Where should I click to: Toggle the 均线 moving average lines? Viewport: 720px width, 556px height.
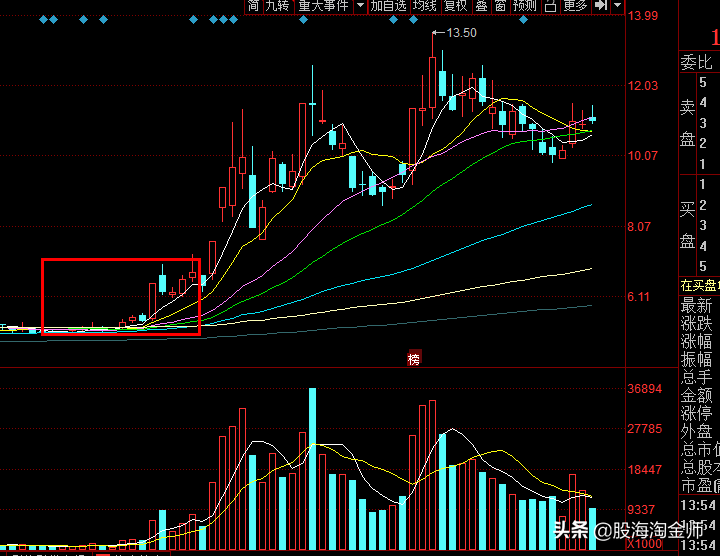tap(425, 6)
